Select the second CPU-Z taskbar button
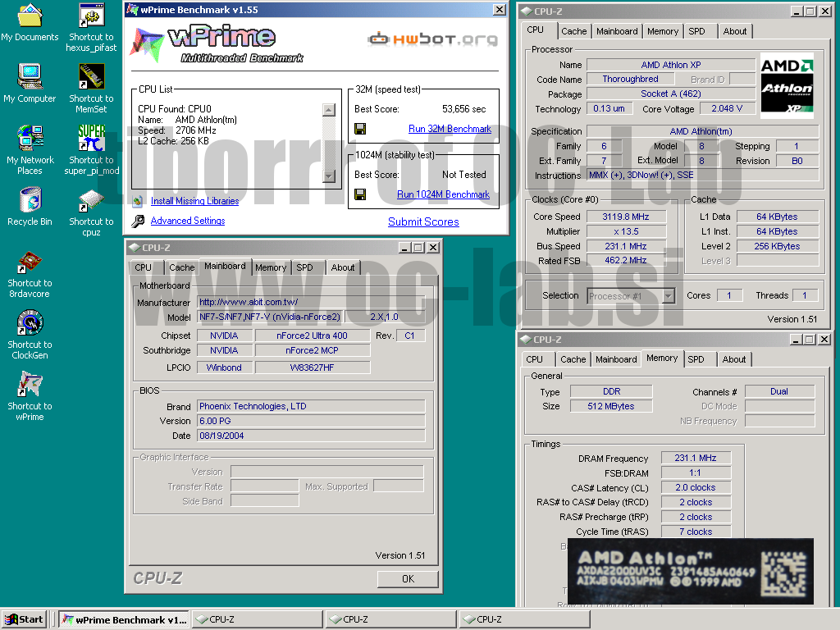The image size is (840, 630). tap(390, 619)
